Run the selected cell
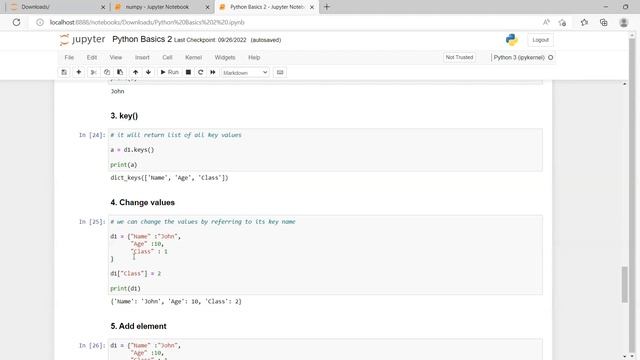Image resolution: width=640 pixels, height=360 pixels. pyautogui.click(x=169, y=72)
